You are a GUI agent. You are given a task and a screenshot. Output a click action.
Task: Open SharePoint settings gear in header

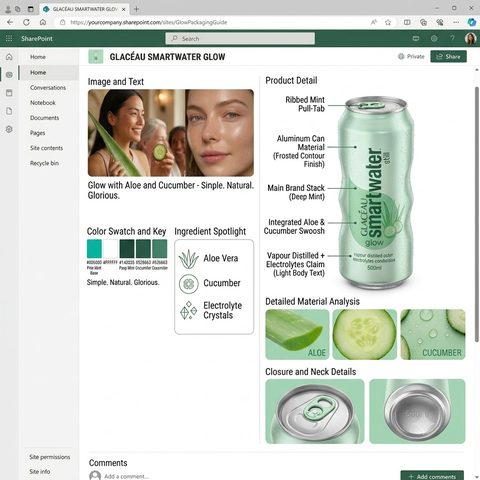coord(434,38)
